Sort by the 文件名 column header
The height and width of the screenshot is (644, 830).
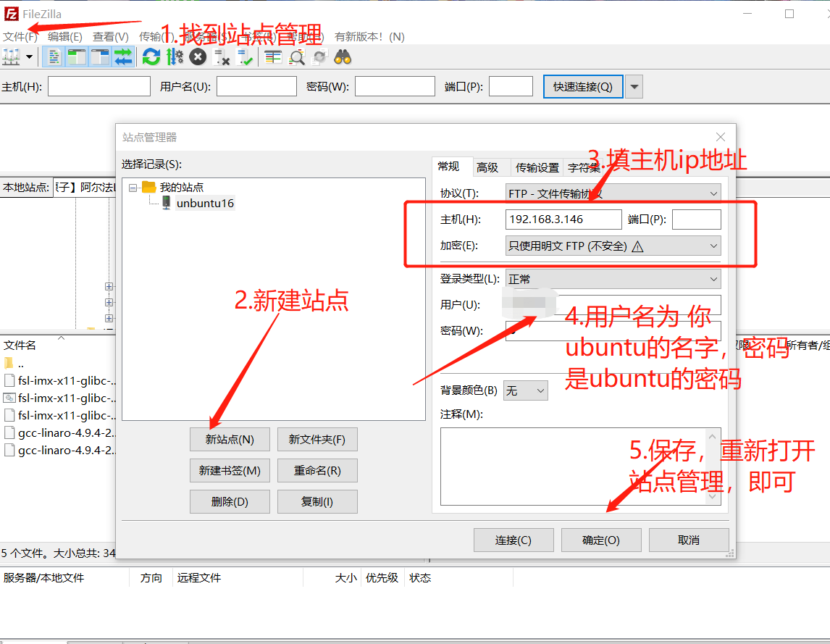(x=20, y=346)
